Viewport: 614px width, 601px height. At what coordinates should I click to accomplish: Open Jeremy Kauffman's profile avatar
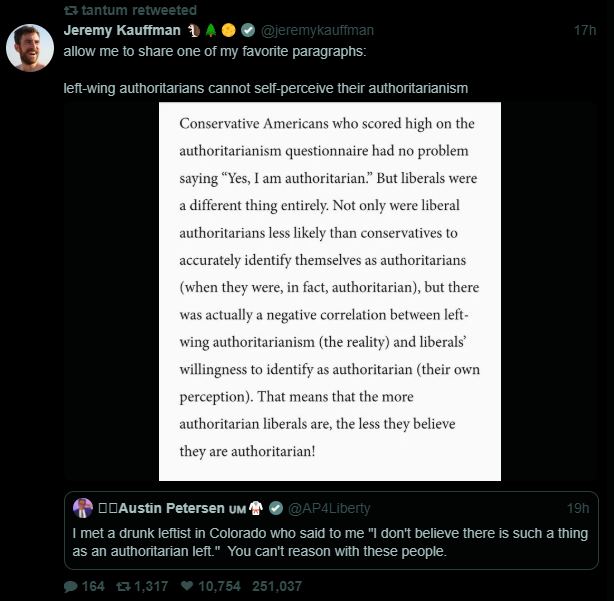pos(30,47)
